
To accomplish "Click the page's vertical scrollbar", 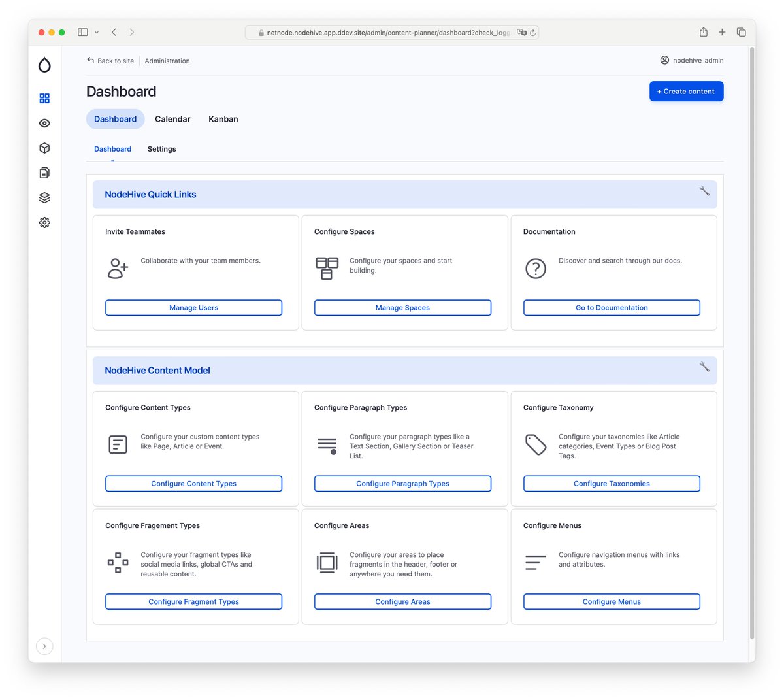I will [752, 343].
